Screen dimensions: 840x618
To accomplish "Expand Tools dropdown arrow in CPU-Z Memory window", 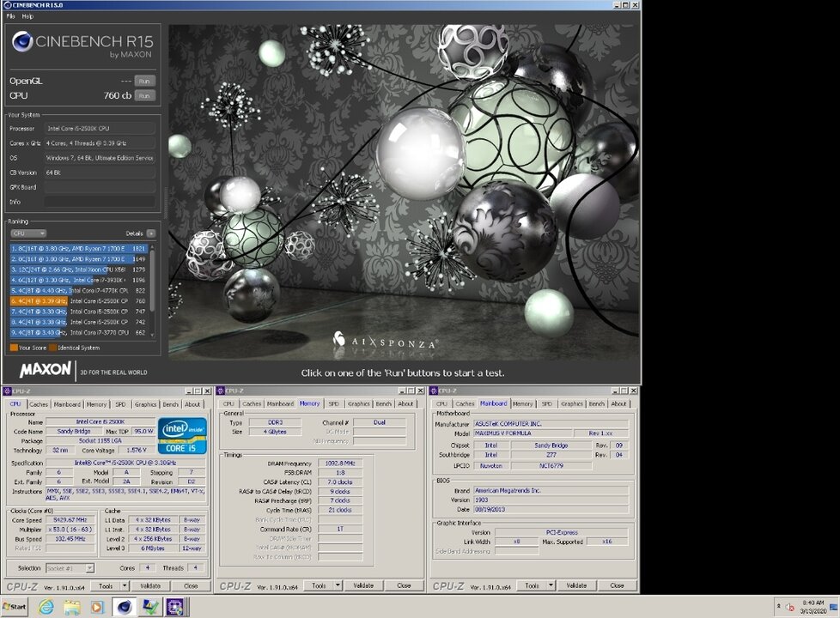I will pyautogui.click(x=338, y=585).
